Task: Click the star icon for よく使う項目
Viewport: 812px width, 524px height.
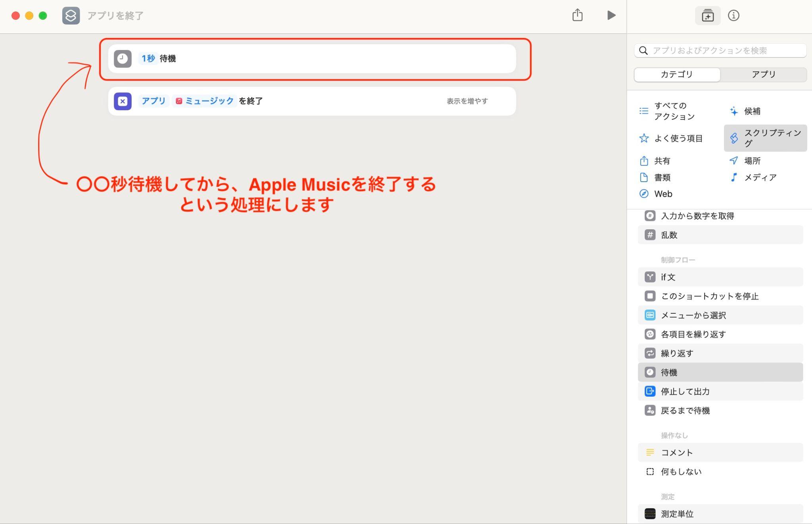Action: pos(644,138)
